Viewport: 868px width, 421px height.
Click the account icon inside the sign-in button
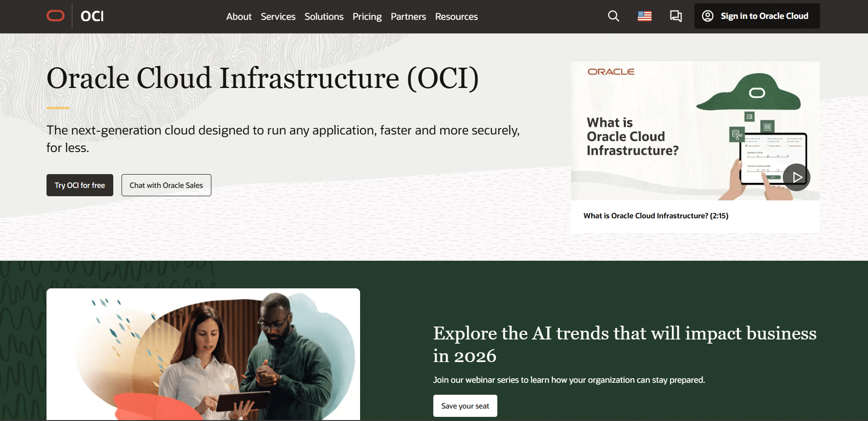707,16
